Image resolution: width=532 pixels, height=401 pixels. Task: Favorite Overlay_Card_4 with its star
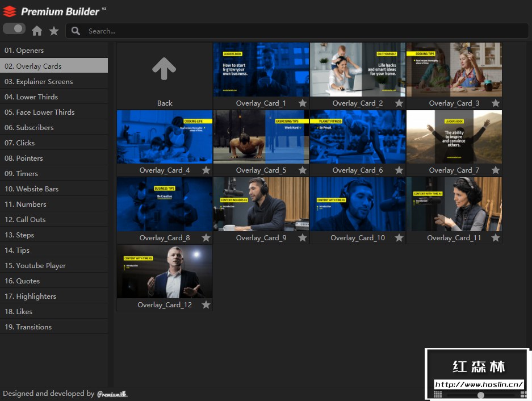click(206, 170)
